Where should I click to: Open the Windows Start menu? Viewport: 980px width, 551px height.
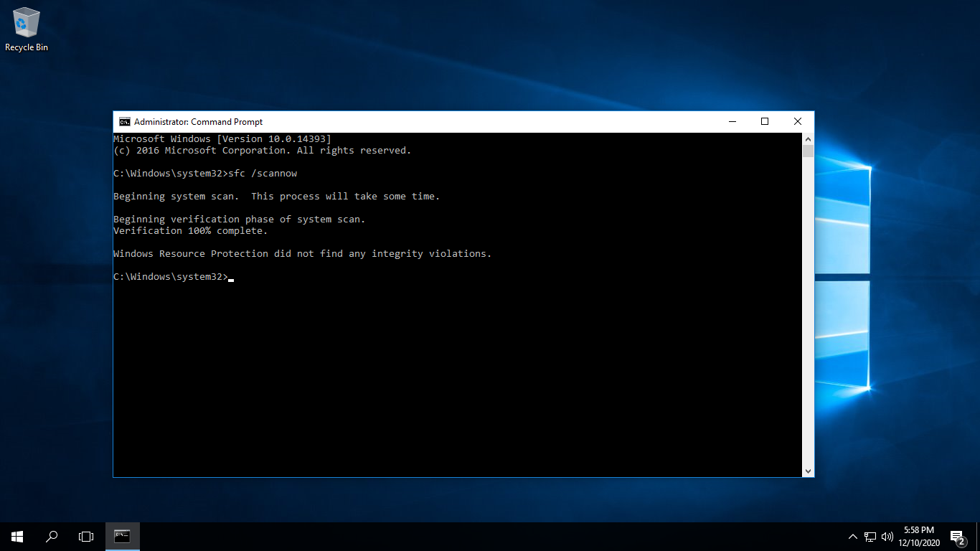point(17,536)
